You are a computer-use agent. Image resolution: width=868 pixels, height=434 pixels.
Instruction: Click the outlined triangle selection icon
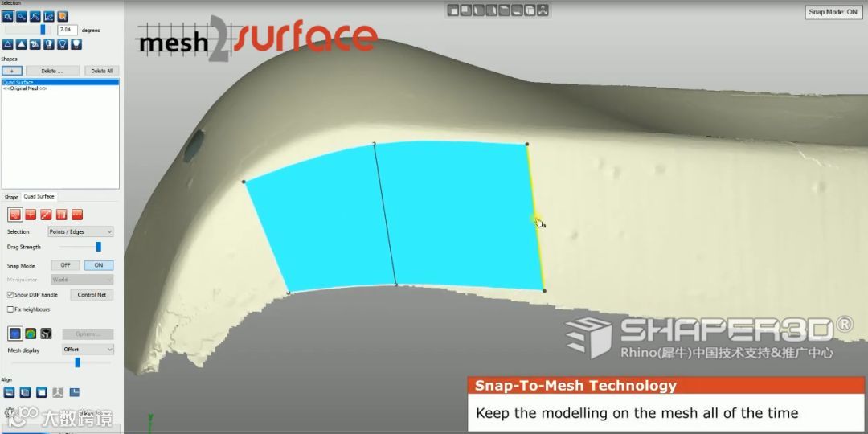[8, 44]
